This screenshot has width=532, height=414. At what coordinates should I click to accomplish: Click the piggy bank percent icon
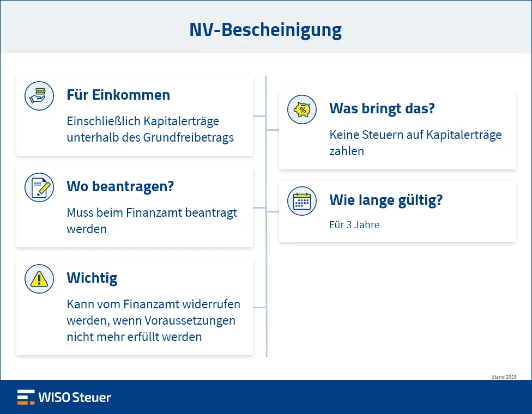(x=302, y=109)
